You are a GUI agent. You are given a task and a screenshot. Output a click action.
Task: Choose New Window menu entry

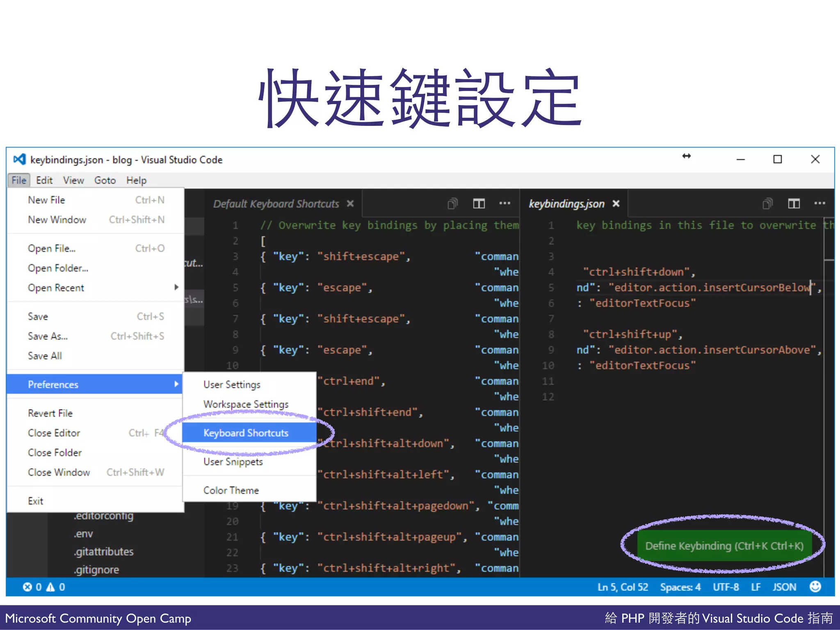[96, 219]
